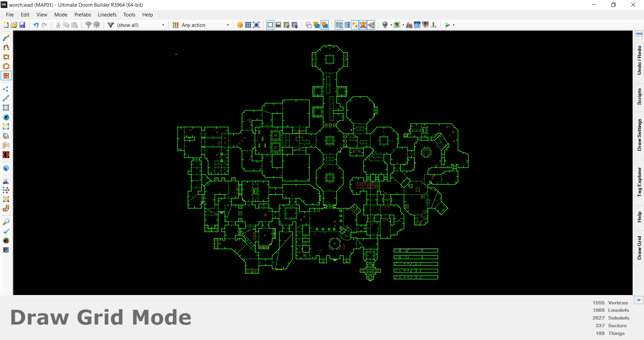Open the Draw Grid side tab
Viewport: 644px width, 340px height.
point(639,248)
